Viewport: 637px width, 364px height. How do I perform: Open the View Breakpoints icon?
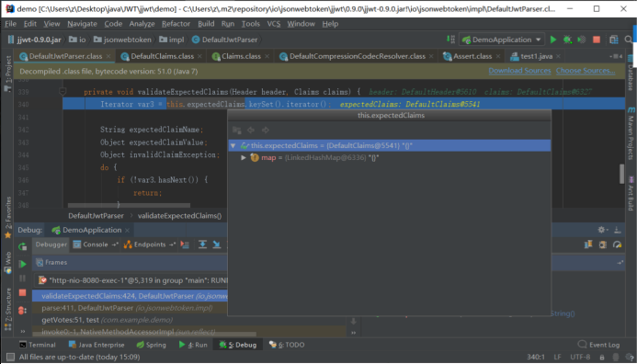(x=22, y=311)
